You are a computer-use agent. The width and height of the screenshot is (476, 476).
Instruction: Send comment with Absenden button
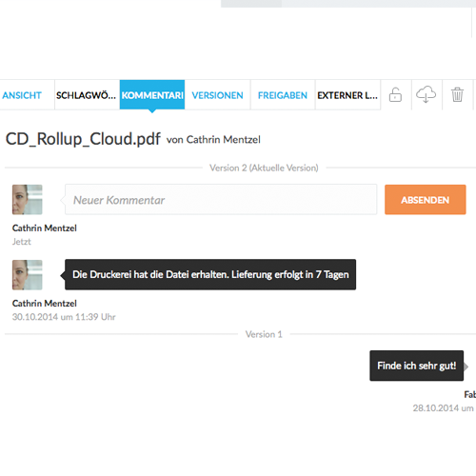[x=426, y=200]
